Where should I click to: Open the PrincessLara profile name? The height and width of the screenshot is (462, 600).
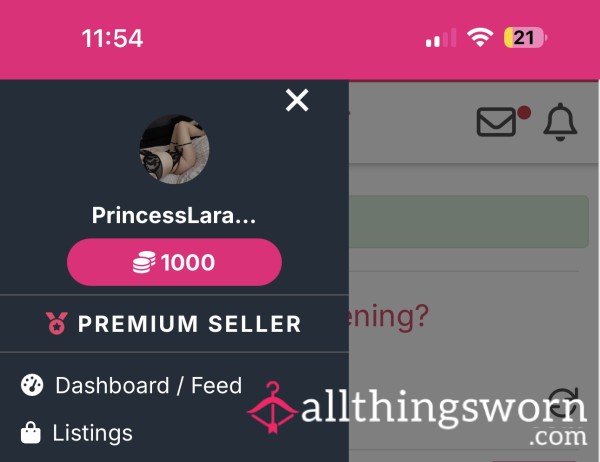click(174, 215)
